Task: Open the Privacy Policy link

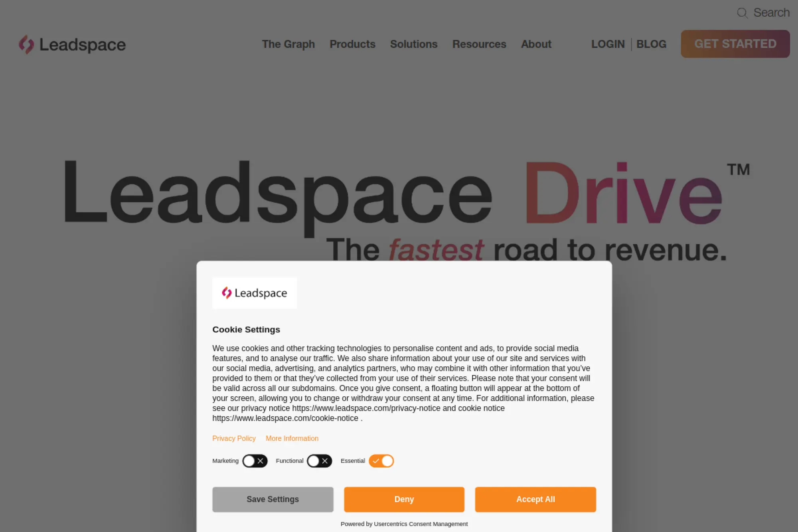Action: (234, 438)
